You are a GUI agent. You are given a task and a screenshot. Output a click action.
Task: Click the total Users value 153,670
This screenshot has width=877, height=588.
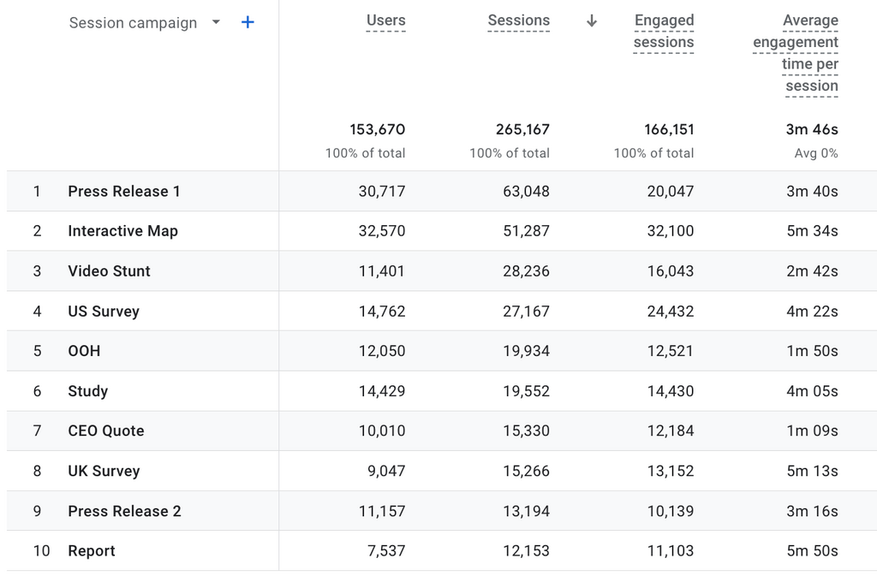pos(377,130)
